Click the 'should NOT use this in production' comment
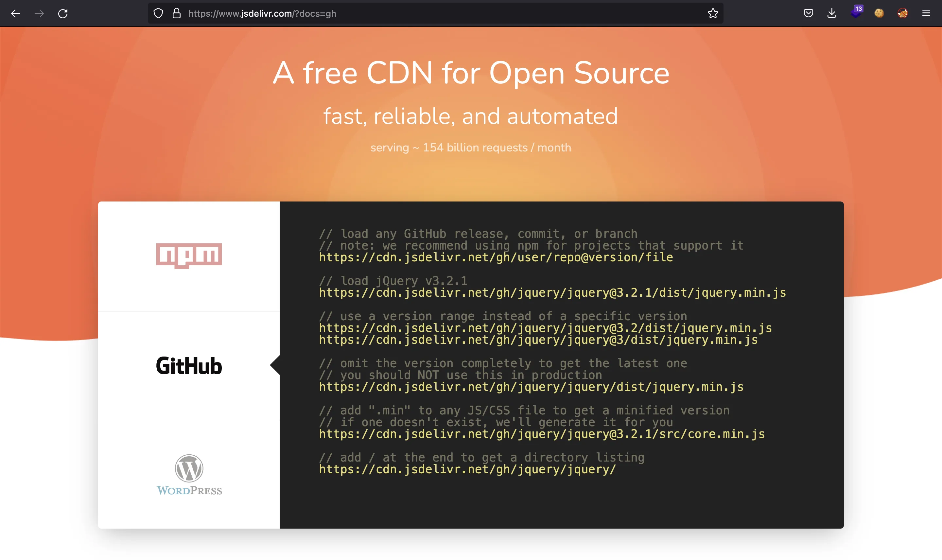The height and width of the screenshot is (560, 942). click(x=460, y=375)
